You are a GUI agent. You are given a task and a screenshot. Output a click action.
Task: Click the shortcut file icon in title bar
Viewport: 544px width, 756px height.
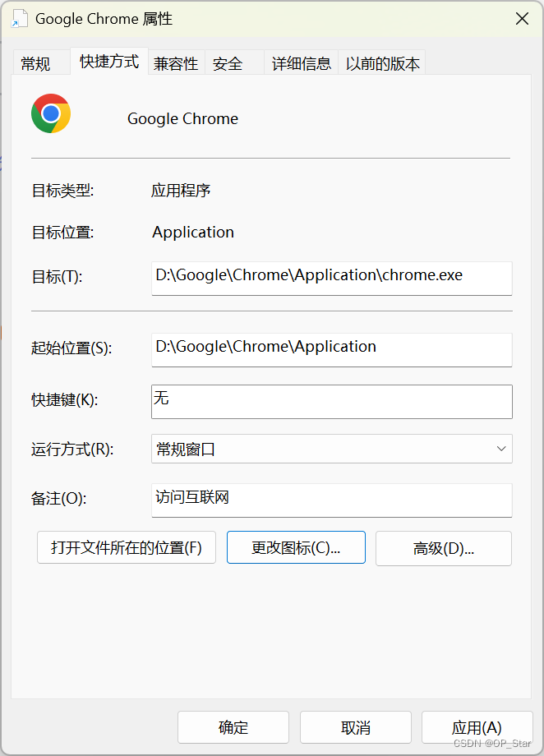tap(19, 18)
